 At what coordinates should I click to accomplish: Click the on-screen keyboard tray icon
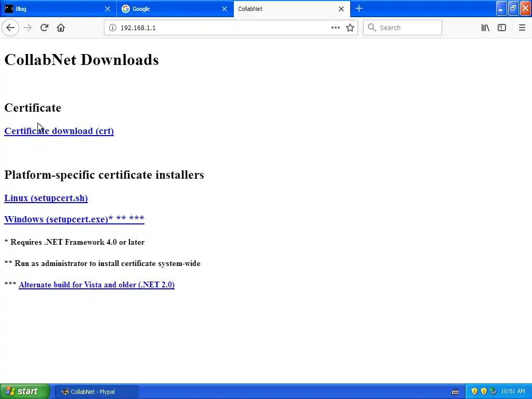[455, 392]
